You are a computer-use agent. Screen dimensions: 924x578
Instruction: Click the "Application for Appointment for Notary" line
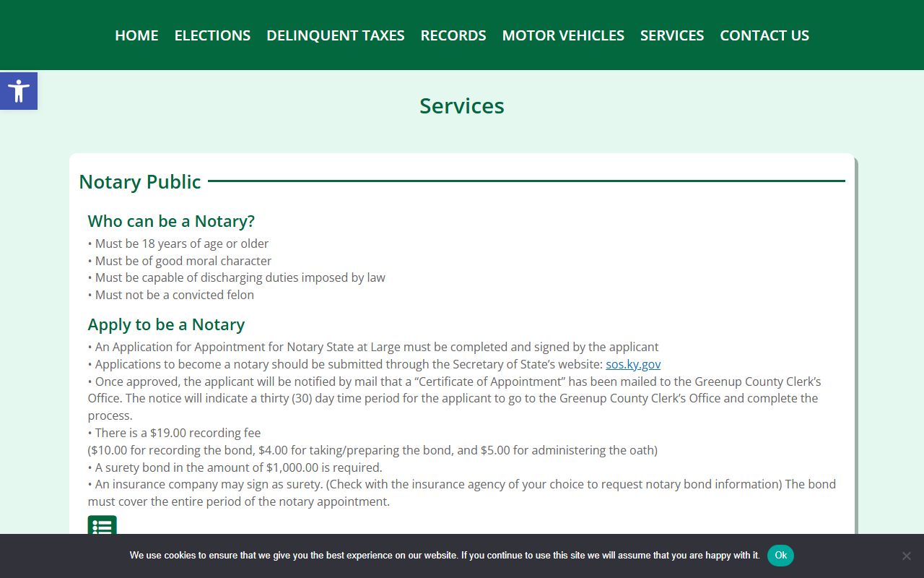click(373, 347)
